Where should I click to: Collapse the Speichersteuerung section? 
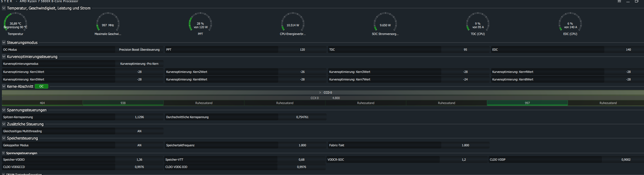click(4, 138)
